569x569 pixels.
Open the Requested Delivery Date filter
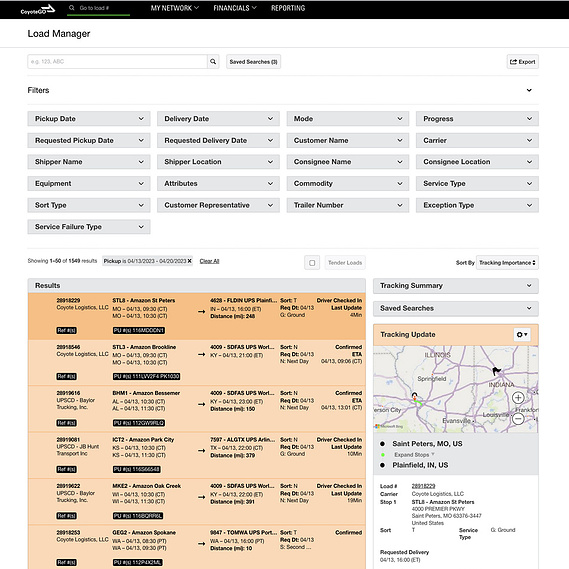(x=218, y=140)
